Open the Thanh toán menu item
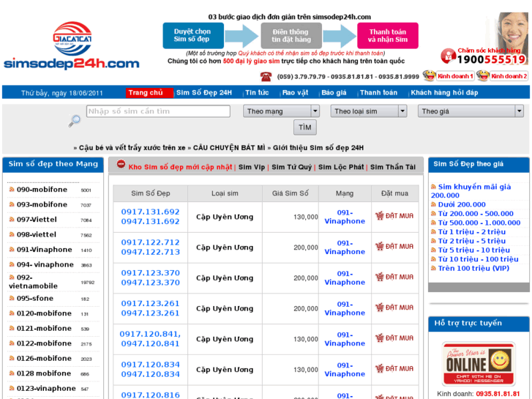This screenshot has height=399, width=532. click(x=378, y=93)
